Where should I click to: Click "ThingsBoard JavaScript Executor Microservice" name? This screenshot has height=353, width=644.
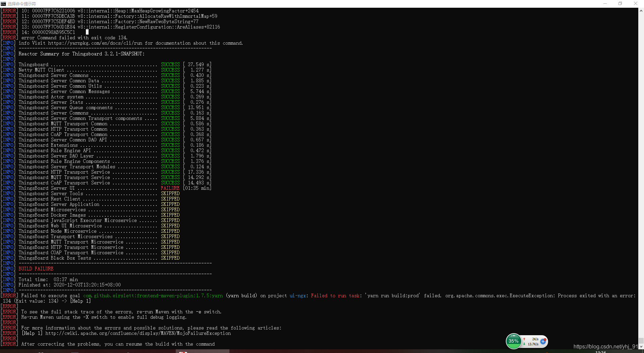pos(77,220)
